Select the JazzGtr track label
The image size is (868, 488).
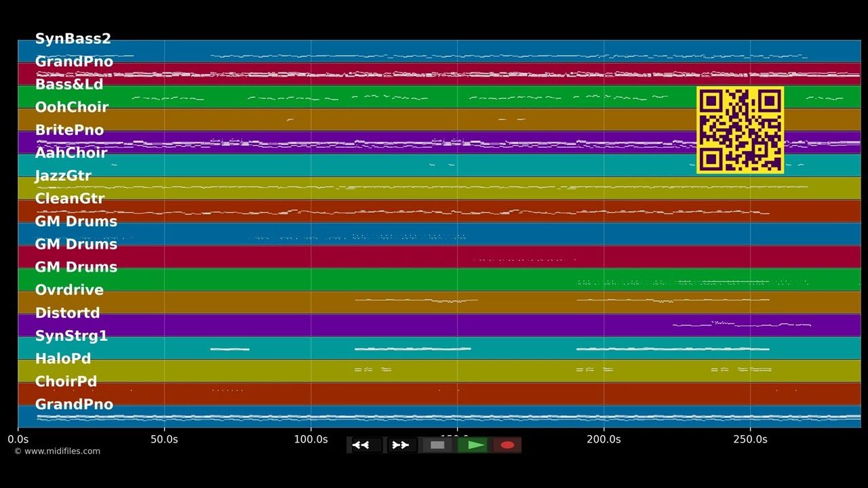click(63, 176)
